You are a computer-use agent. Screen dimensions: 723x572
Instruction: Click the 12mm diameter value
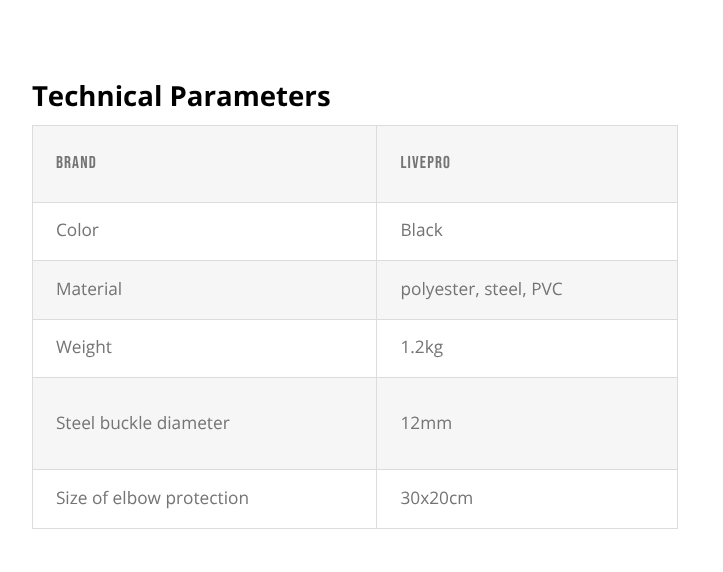pos(426,423)
